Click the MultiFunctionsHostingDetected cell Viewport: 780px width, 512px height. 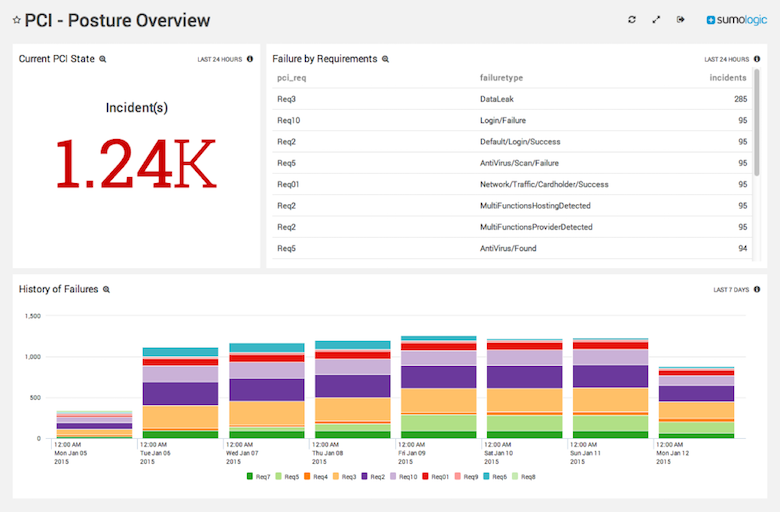(535, 206)
